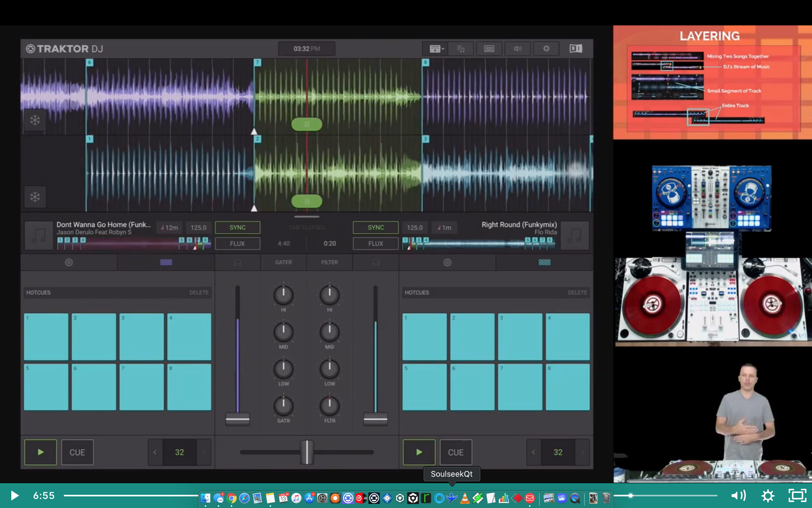Screen dimensions: 812x508
Task: Open VLC cone icon in dock
Action: tap(465, 498)
